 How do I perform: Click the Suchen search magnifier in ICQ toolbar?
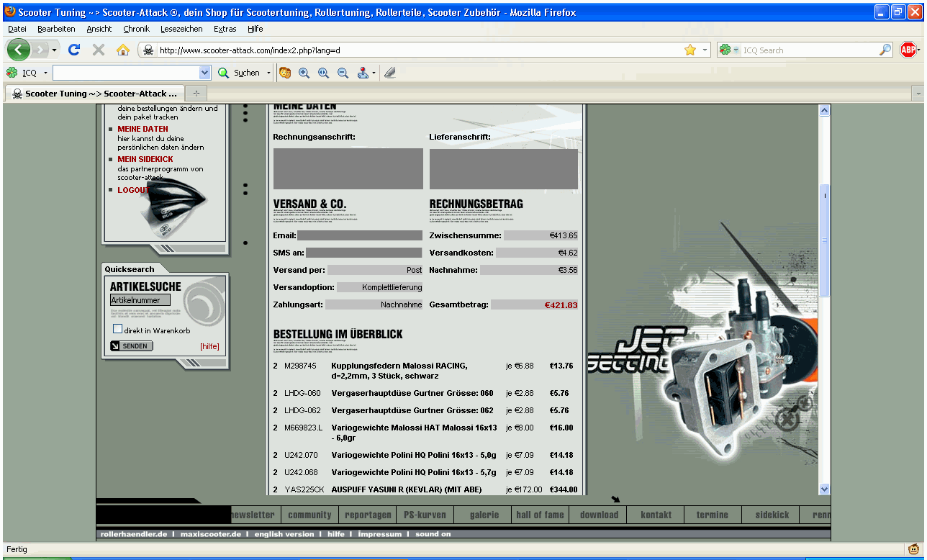pyautogui.click(x=223, y=73)
